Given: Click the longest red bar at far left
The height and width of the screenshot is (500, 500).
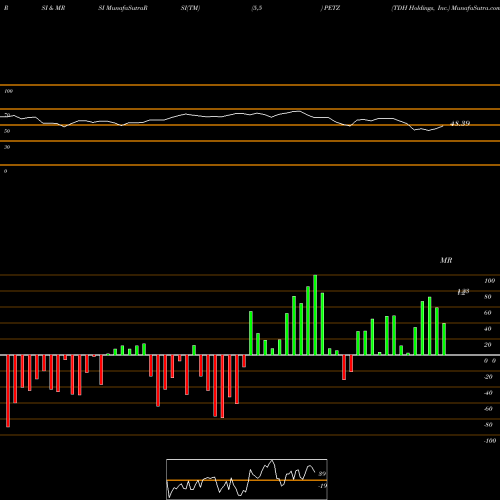Looking at the screenshot, I should [8, 391].
